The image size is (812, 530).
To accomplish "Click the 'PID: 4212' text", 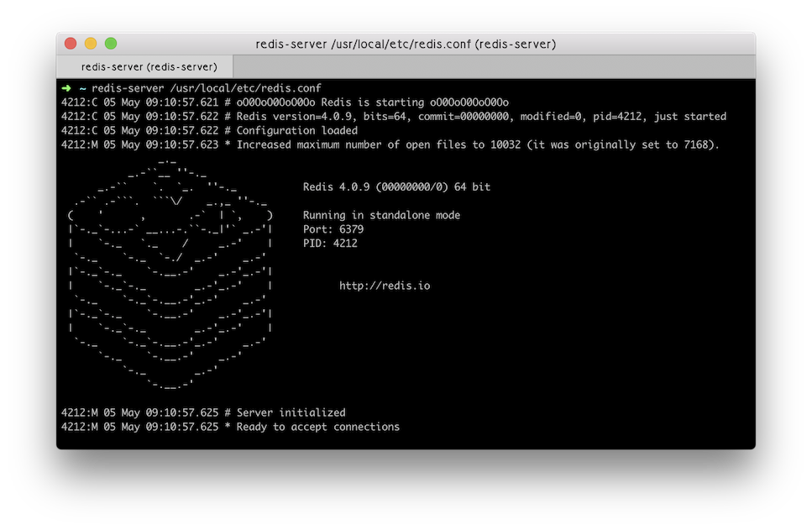I will tap(330, 243).
